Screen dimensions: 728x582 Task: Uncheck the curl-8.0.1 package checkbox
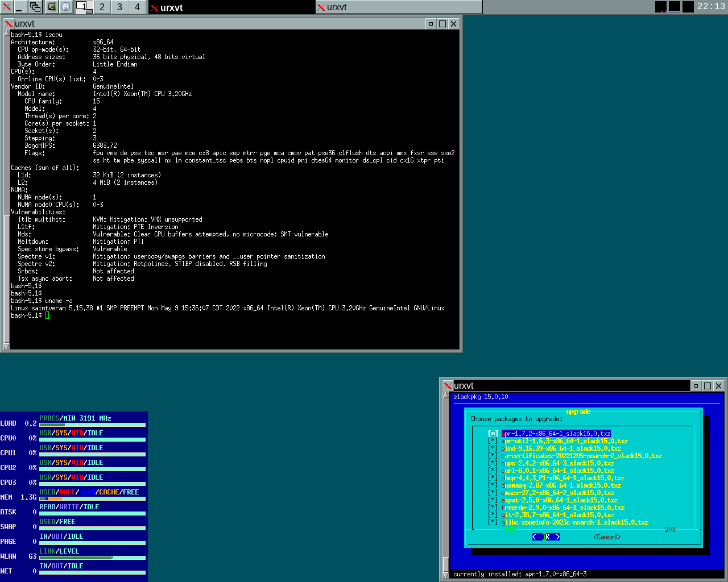(x=493, y=471)
